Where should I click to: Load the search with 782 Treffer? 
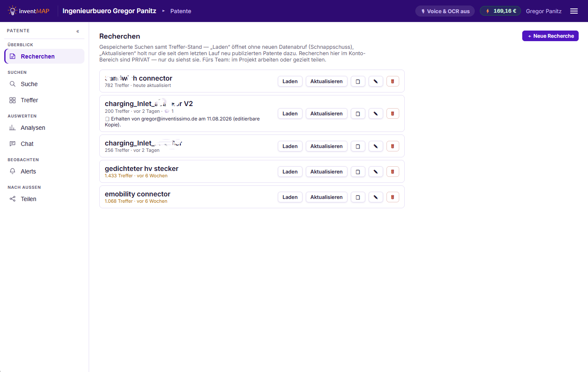point(290,81)
